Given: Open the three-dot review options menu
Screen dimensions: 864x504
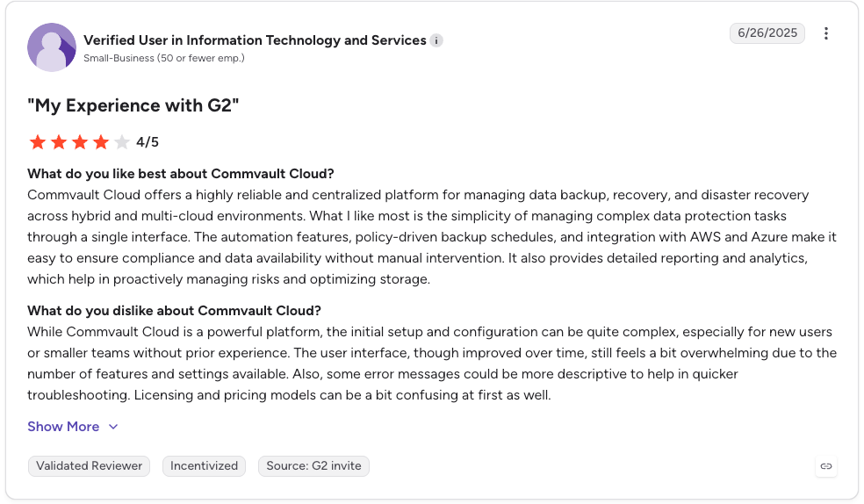Looking at the screenshot, I should tap(825, 33).
